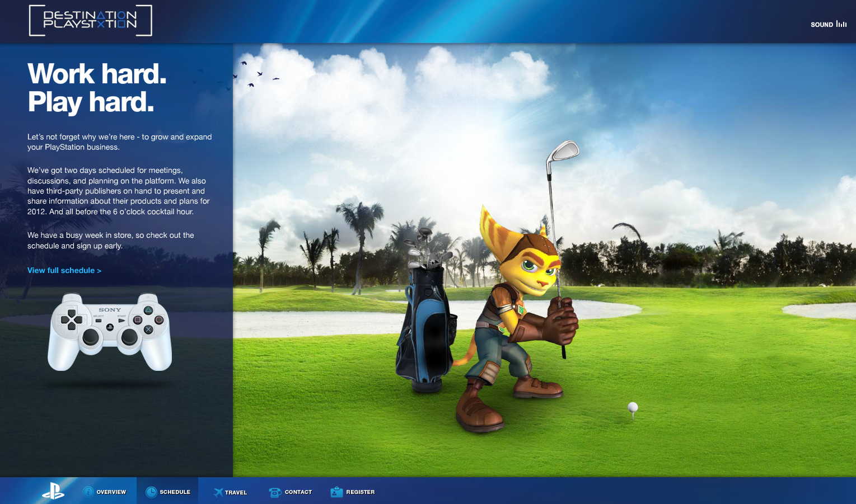Toggle the SOUND control
This screenshot has width=856, height=504.
829,24
